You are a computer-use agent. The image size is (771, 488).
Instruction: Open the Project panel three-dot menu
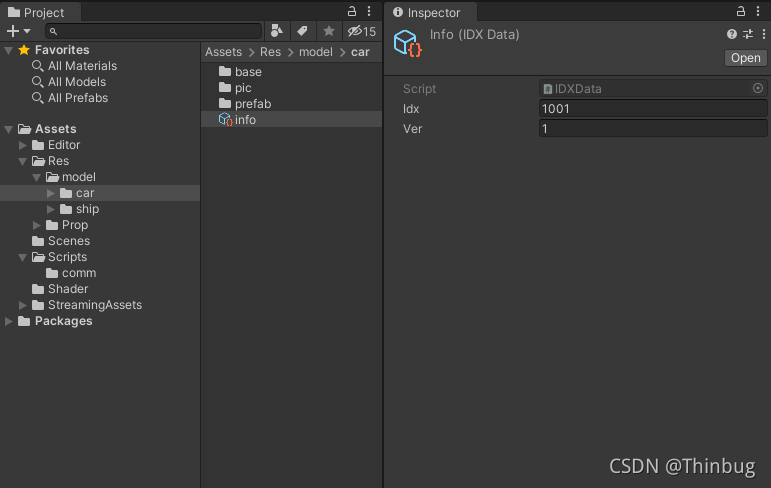pos(369,11)
